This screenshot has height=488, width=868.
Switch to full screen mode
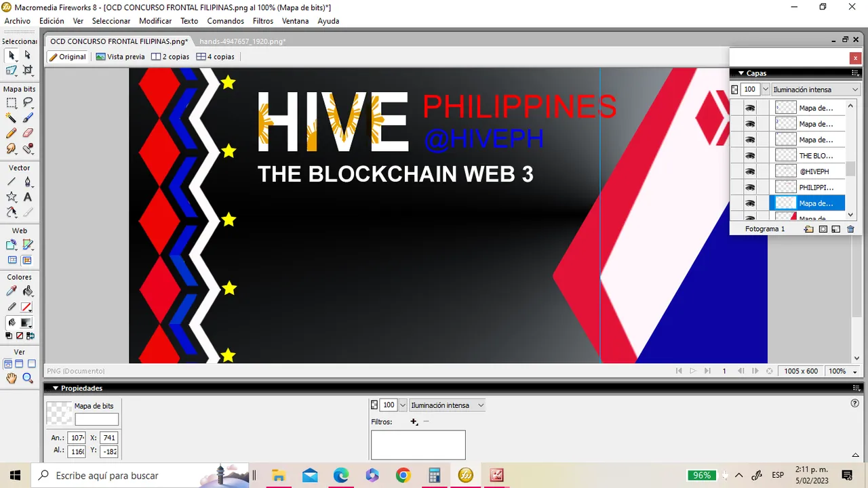pos(31,364)
